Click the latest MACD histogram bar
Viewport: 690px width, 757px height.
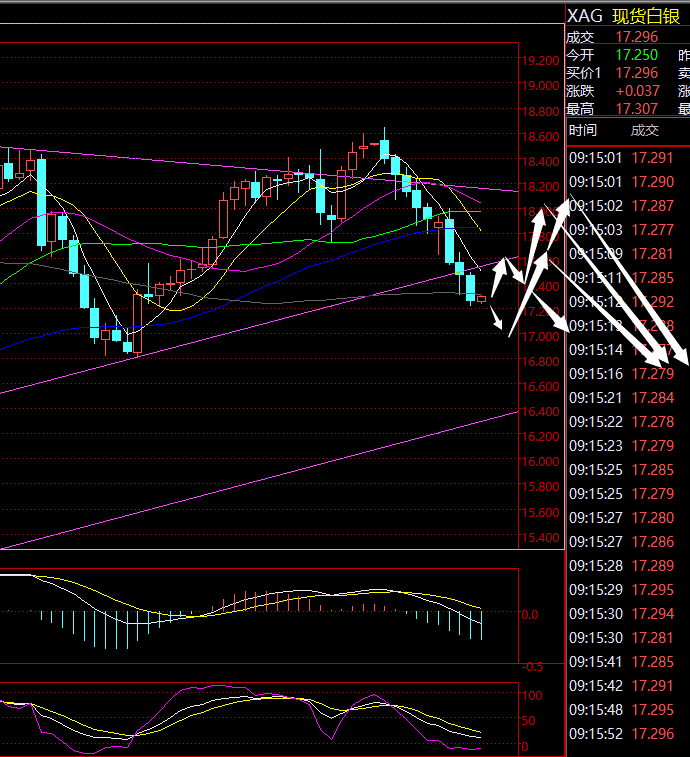(482, 625)
